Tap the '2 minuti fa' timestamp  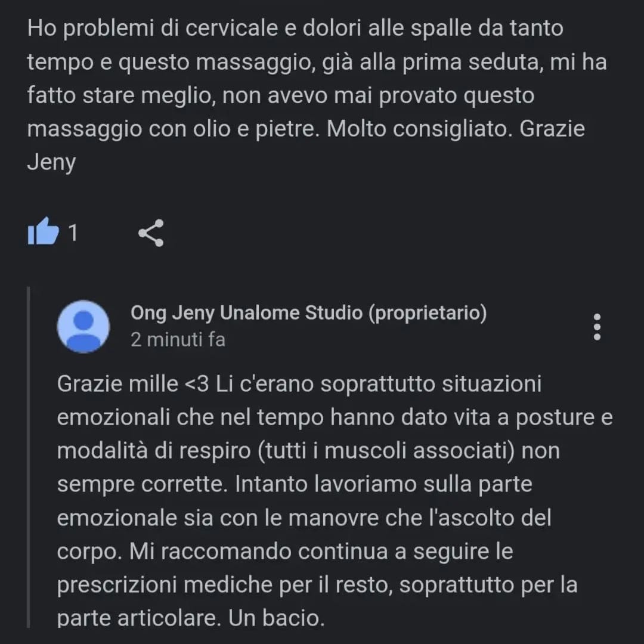178,340
